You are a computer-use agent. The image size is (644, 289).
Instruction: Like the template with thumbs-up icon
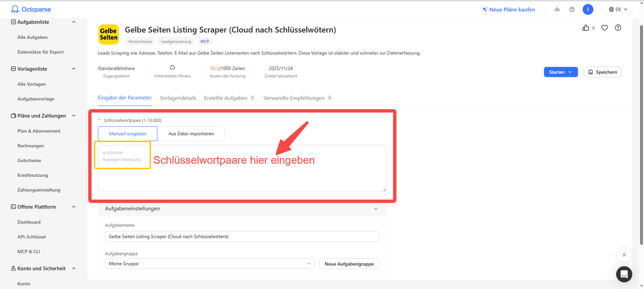point(586,28)
